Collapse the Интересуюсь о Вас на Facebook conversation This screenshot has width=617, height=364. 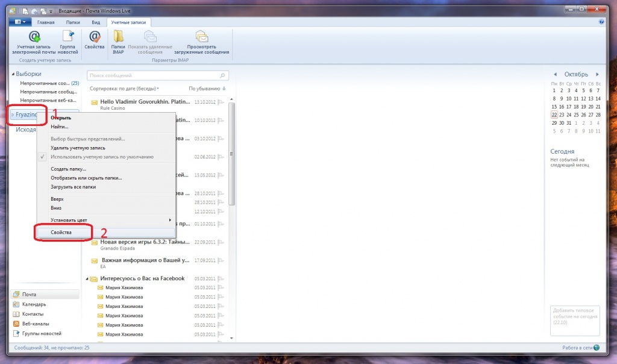coord(88,279)
